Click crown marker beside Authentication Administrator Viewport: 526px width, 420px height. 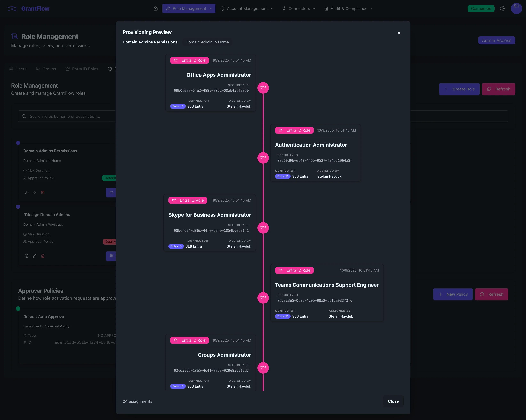click(x=263, y=158)
